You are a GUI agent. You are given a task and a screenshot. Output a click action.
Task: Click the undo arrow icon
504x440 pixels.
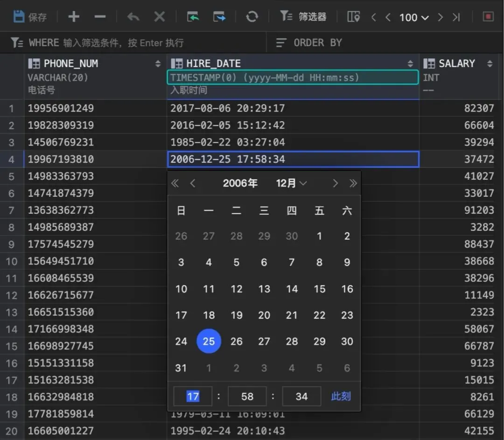pyautogui.click(x=133, y=17)
